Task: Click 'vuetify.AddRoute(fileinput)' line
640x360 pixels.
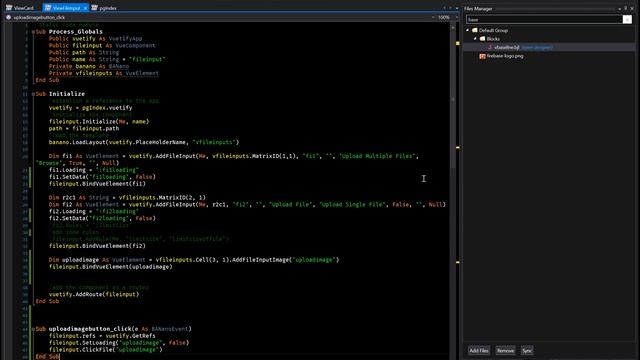Action: coord(94,294)
